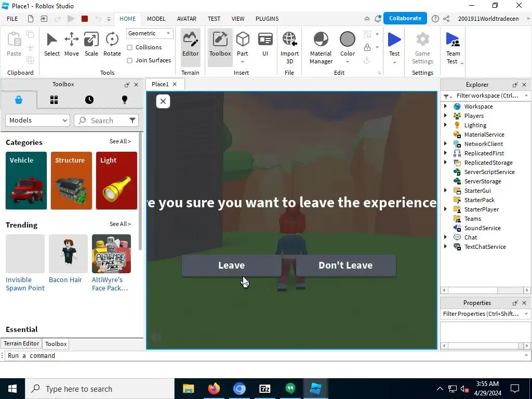532x399 pixels.
Task: Enable the Collisions checkbox
Action: 129,47
